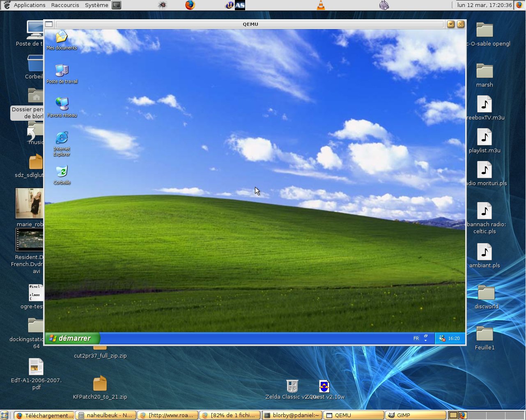This screenshot has width=526, height=420.
Task: Open Favoris réseau icon
Action: click(62, 104)
